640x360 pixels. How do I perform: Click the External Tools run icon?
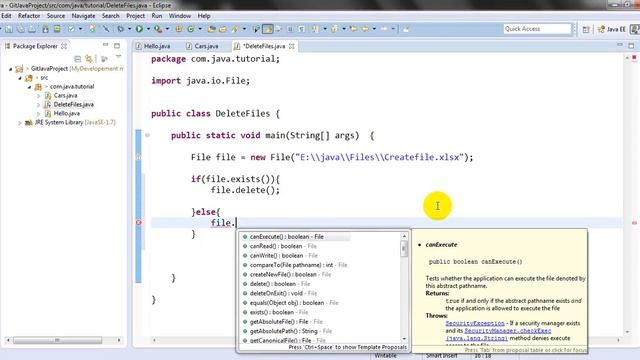coord(158,29)
